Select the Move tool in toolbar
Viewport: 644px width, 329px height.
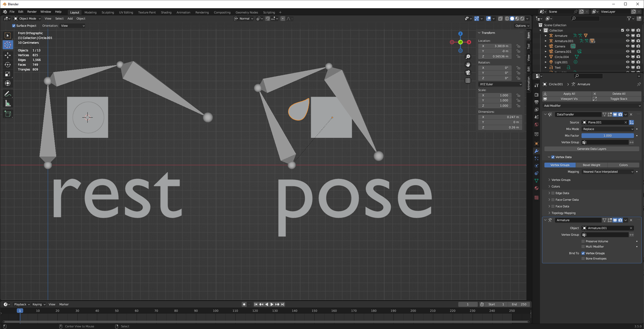(8, 55)
